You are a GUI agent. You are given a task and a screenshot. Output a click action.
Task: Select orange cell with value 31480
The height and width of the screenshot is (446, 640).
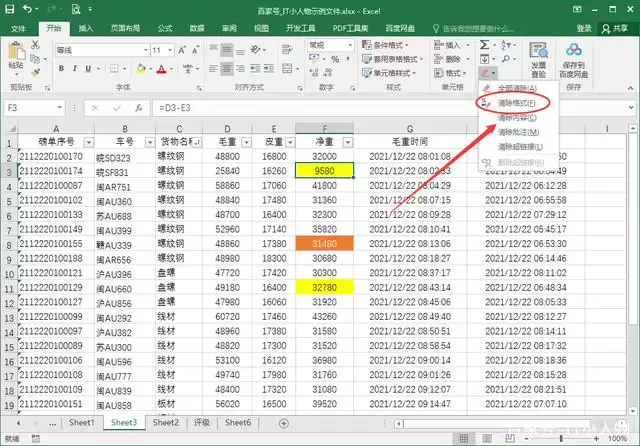pyautogui.click(x=324, y=244)
